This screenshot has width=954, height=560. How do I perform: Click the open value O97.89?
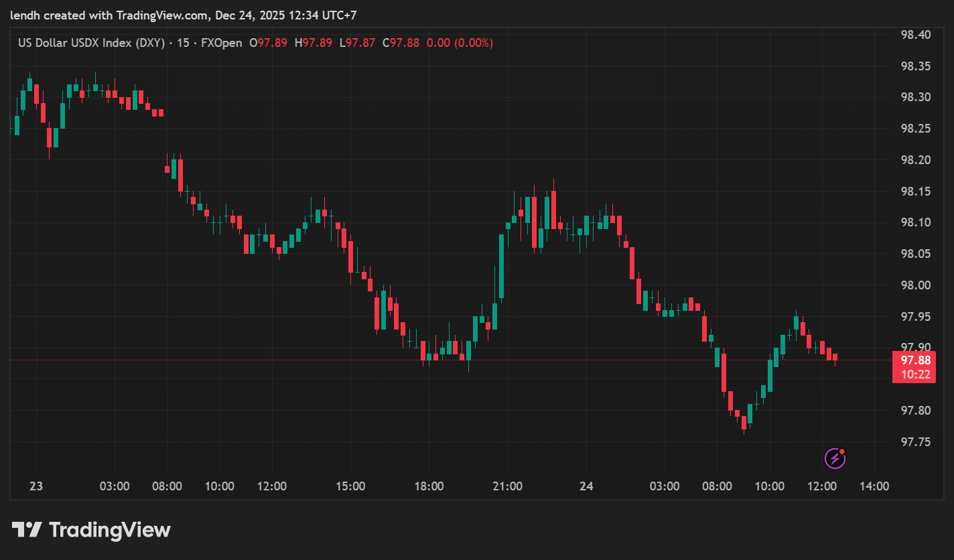click(268, 43)
